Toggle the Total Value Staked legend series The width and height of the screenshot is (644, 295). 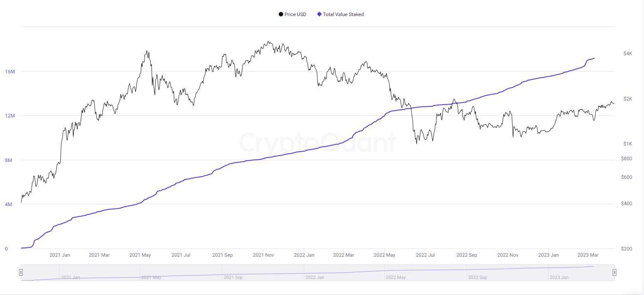343,14
